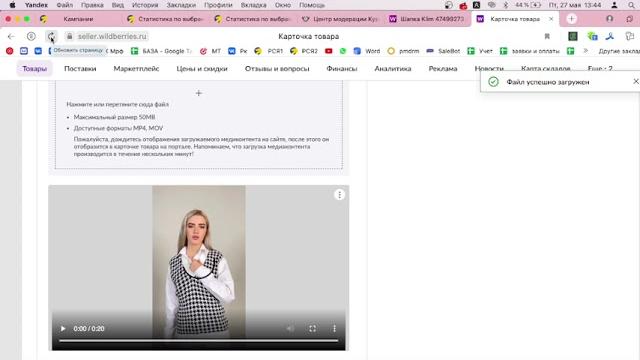Switch to Шапка Klim tab

[427, 19]
